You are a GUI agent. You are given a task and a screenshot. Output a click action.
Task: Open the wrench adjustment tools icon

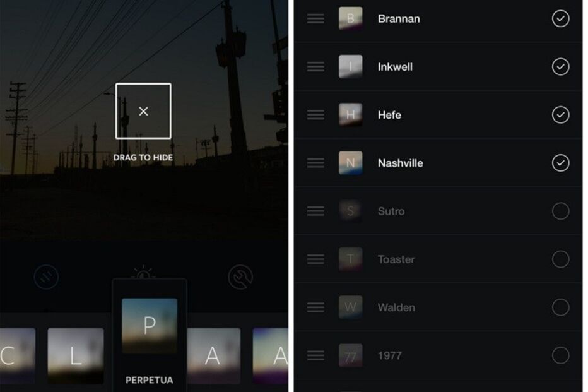point(240,277)
